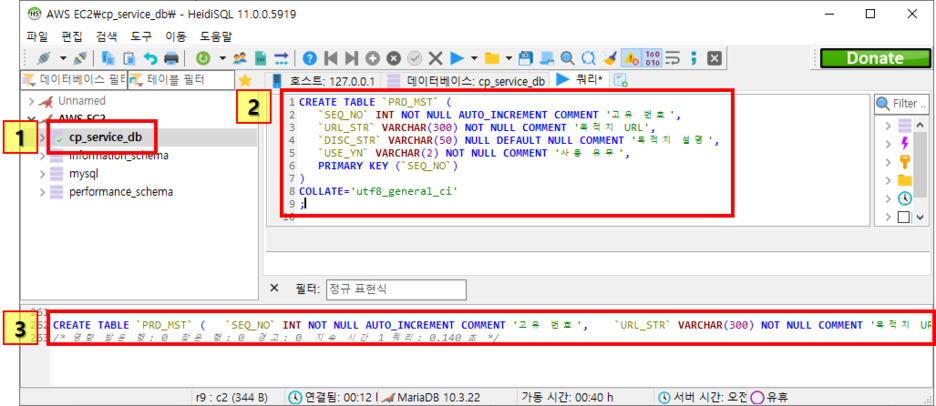This screenshot has width=936, height=406.
Task: Expand the lightning bolt helper node
Action: tap(888, 144)
